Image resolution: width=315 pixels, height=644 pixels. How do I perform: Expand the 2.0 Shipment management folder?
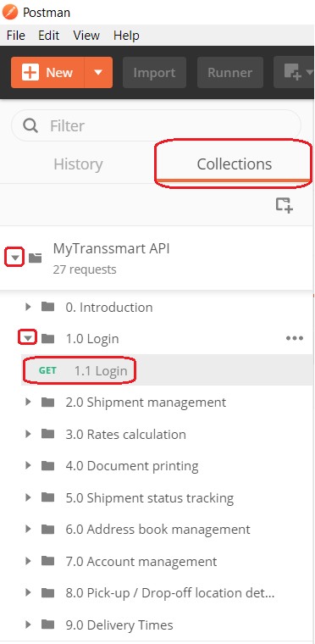(x=28, y=402)
